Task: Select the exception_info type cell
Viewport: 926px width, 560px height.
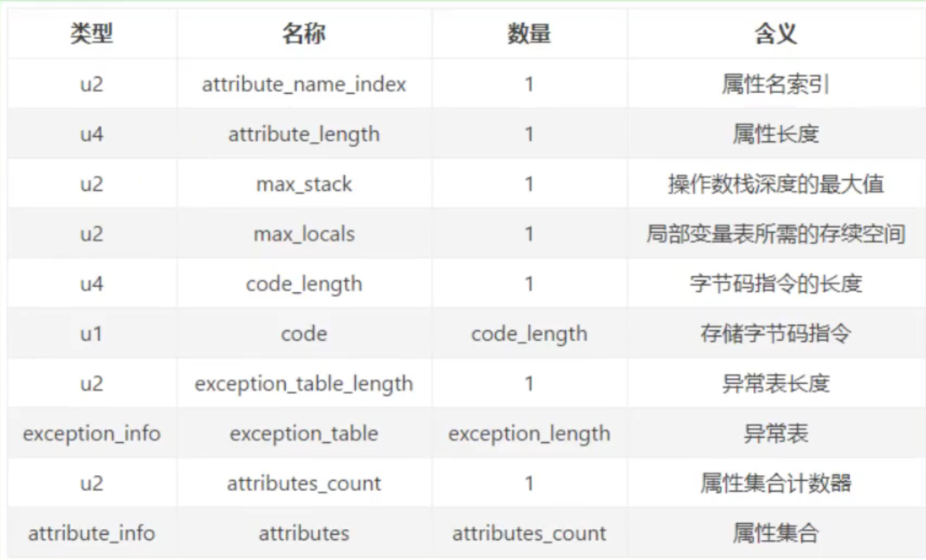Action: coord(91,433)
